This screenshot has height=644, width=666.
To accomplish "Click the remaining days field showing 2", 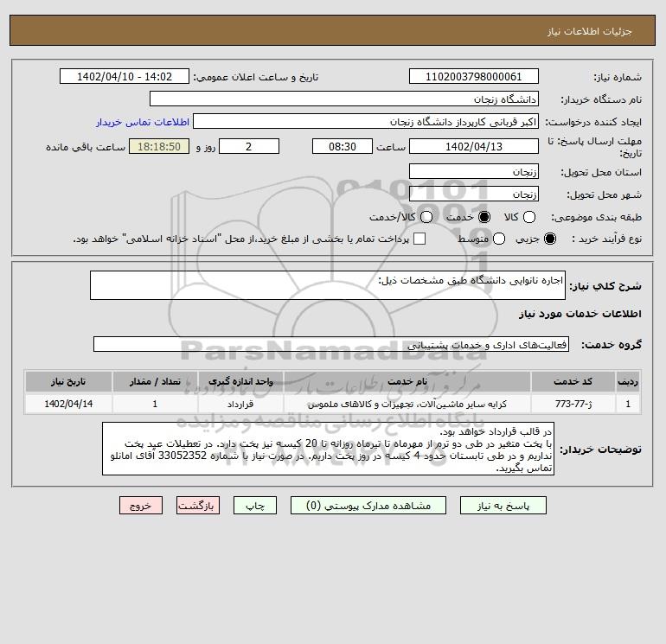I will click(x=249, y=146).
